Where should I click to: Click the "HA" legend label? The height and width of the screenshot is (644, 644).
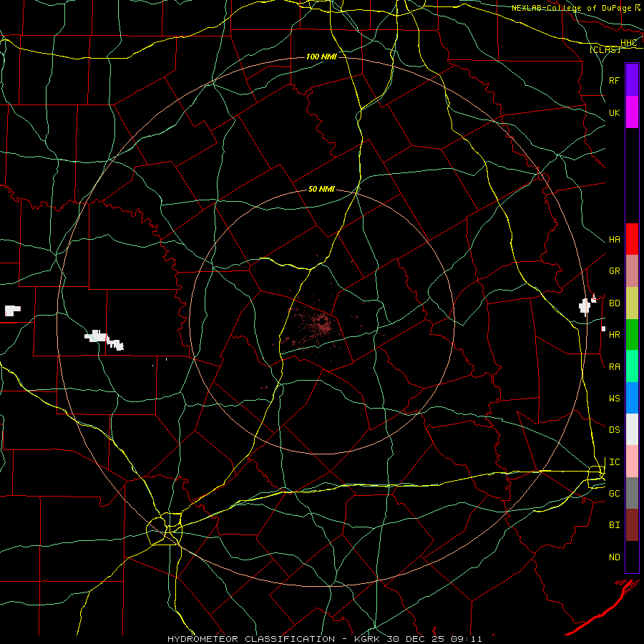(614, 240)
